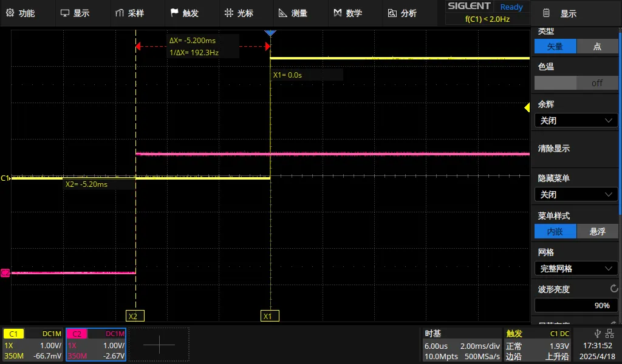Click the side panel 显示 header icon
The image size is (622, 364).
(546, 13)
